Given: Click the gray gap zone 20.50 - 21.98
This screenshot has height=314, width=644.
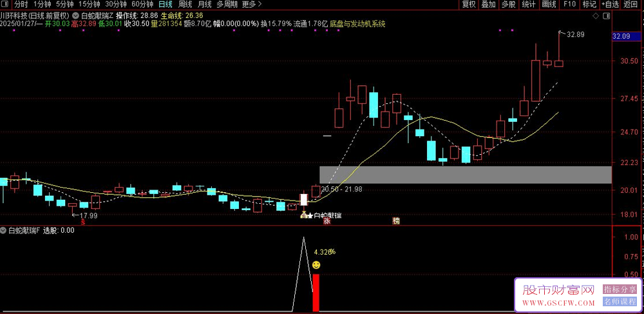Looking at the screenshot, I should [466, 175].
